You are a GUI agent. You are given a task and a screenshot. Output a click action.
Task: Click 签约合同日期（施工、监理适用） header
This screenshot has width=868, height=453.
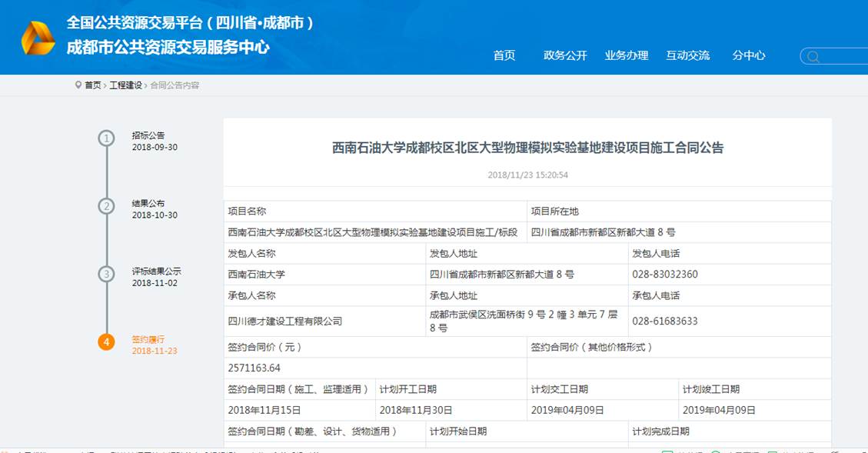pos(300,389)
